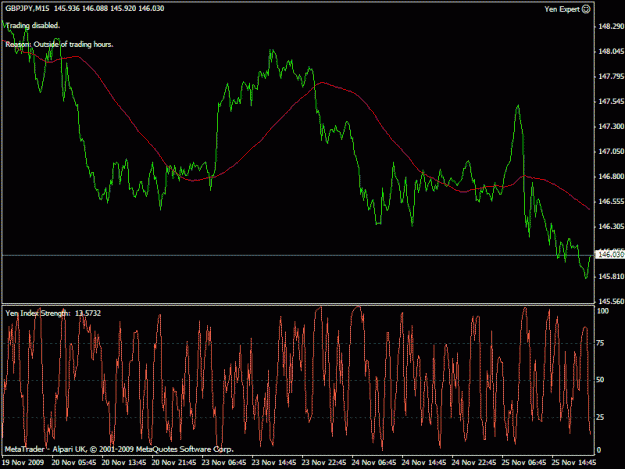
Task: Click the 20 Nov 05:45 time axis label
Action: point(74,463)
